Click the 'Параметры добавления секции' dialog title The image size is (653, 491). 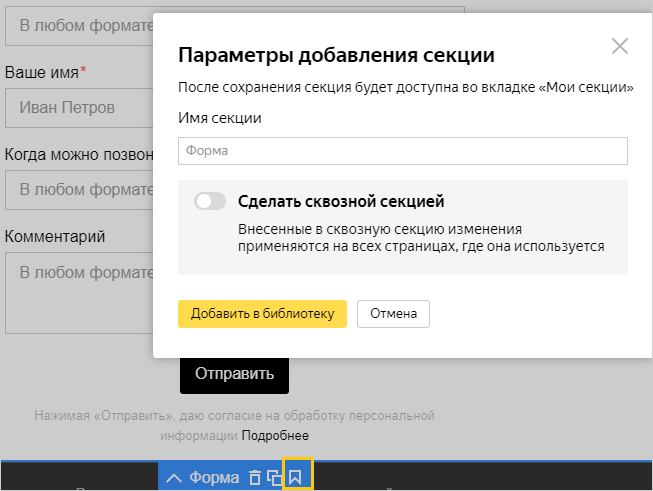(x=336, y=55)
